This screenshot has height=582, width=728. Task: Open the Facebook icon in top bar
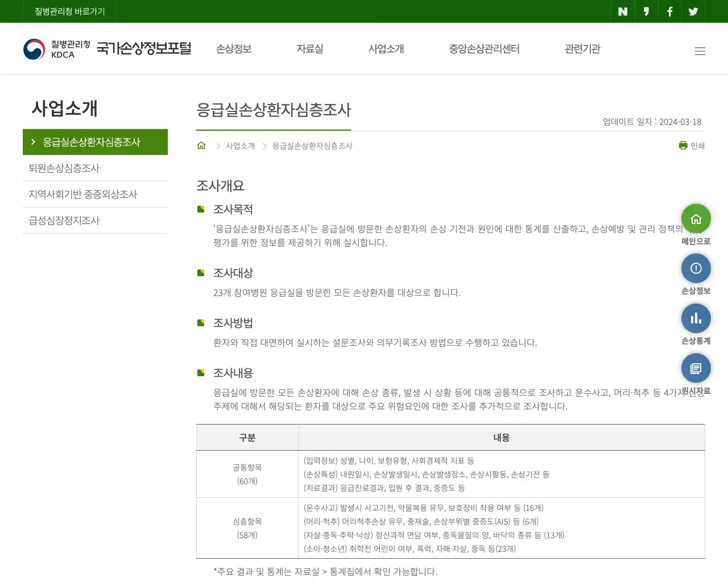pos(670,11)
